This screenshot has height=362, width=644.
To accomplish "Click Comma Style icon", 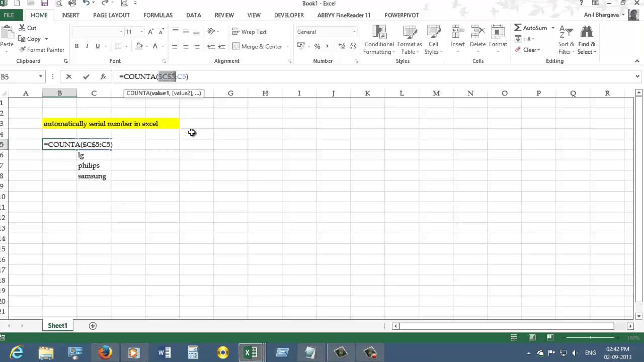I will [327, 46].
